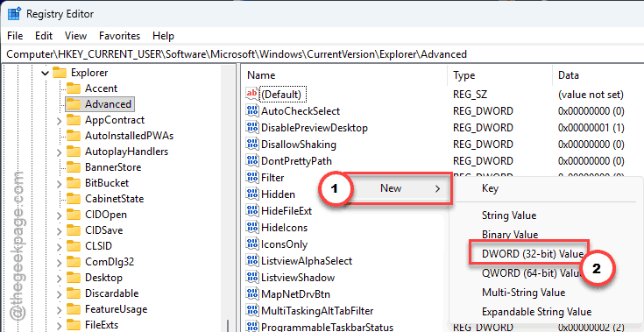Click the AppContract folder icon
The image size is (644, 332).
pyautogui.click(x=74, y=120)
